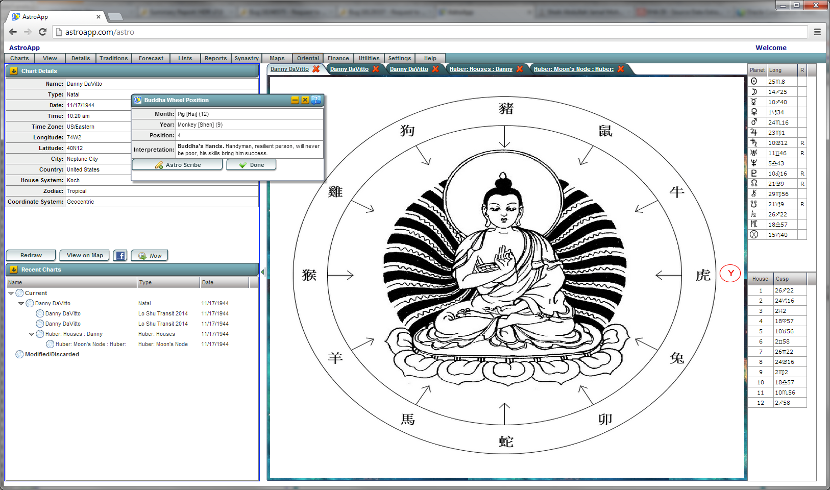The height and width of the screenshot is (490, 830).
Task: Click the Facebook share icon
Action: (x=119, y=255)
